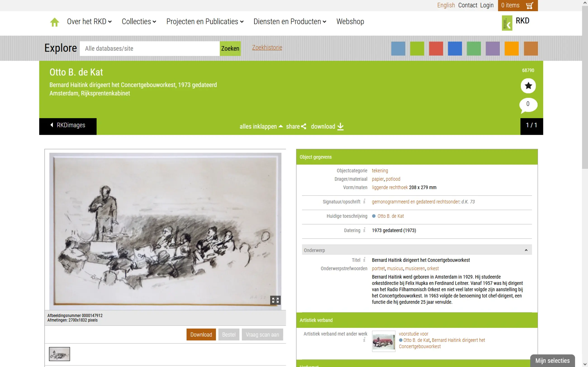Screen dimensions: 588x367
Task: Open the Zoekhistorie link
Action: pos(267,48)
